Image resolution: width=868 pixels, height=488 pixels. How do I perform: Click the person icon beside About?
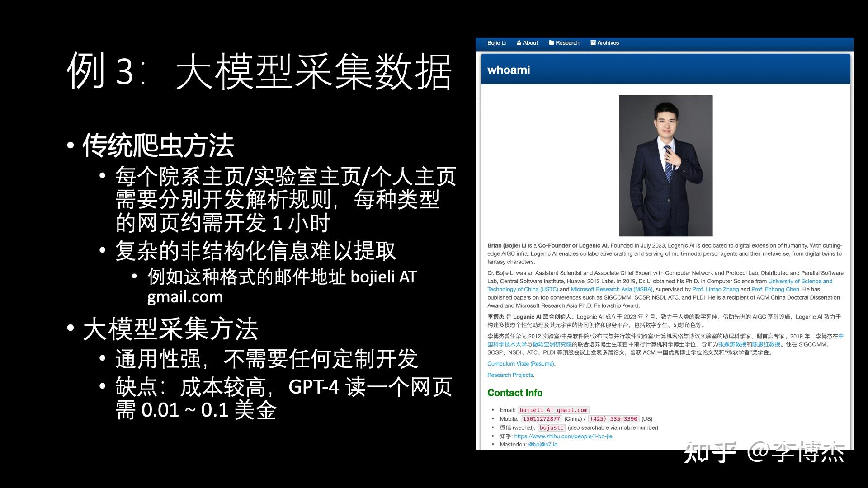tap(519, 43)
